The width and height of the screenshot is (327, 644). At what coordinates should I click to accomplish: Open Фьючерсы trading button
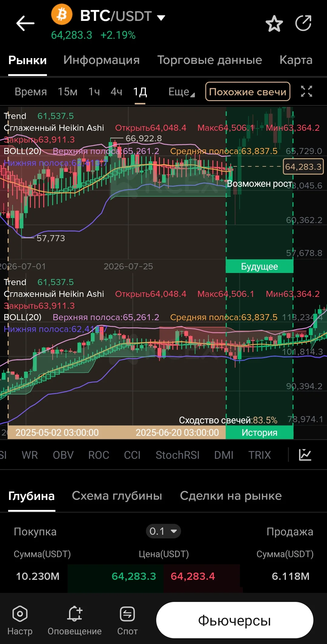click(235, 620)
